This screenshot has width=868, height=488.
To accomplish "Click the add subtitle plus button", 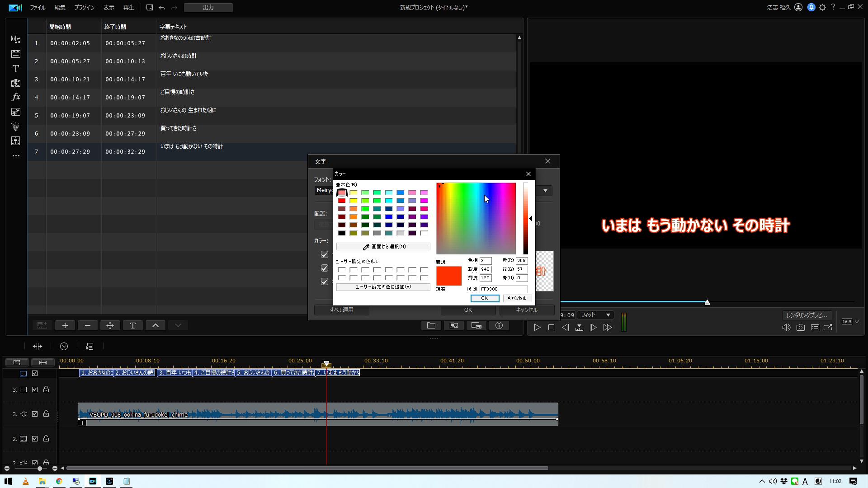I will (65, 325).
